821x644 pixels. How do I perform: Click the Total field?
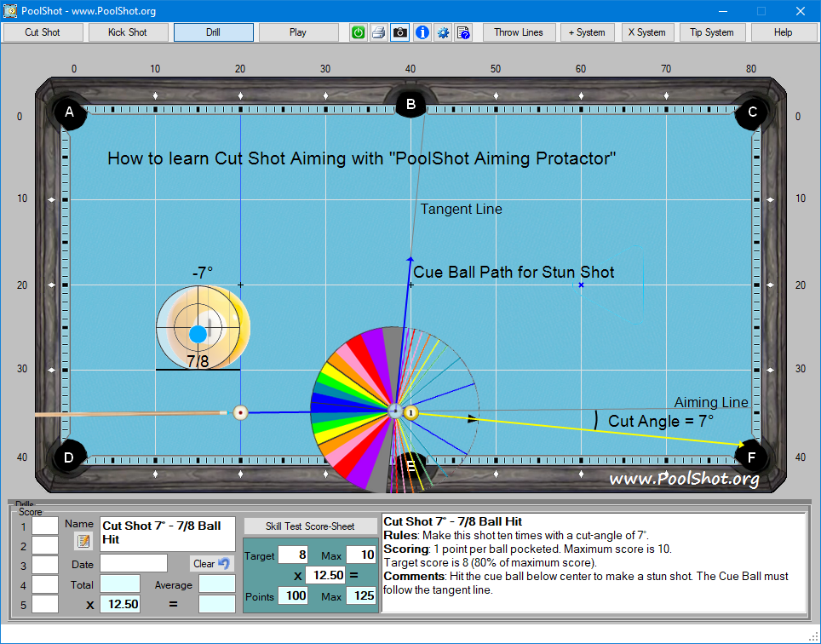pos(120,584)
